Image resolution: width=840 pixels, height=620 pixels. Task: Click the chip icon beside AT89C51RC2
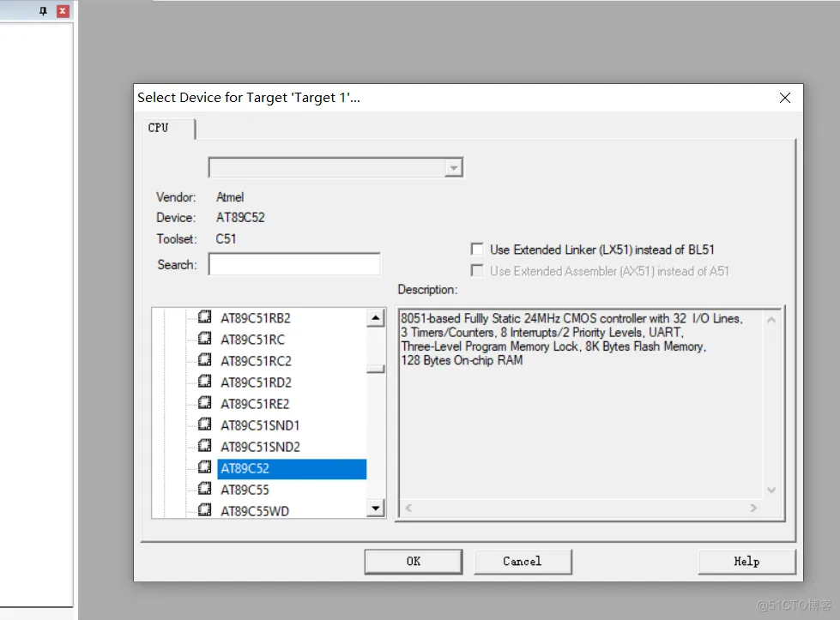(x=204, y=360)
